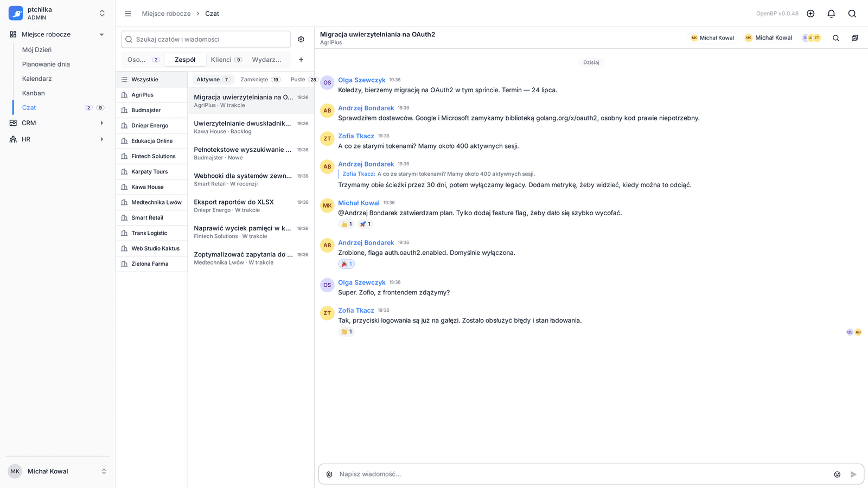Click the clap reaction on Zofia's message
The width and height of the screenshot is (868, 488).
(346, 332)
